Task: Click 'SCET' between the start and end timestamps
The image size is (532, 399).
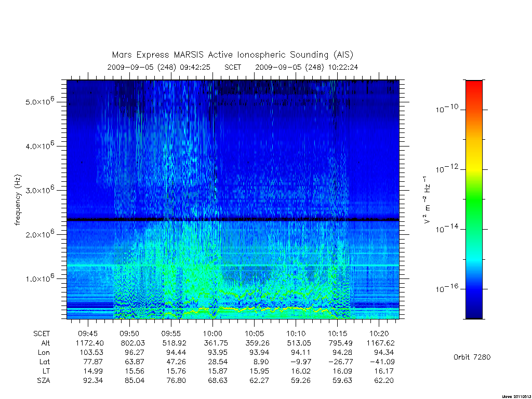Action: click(x=233, y=67)
